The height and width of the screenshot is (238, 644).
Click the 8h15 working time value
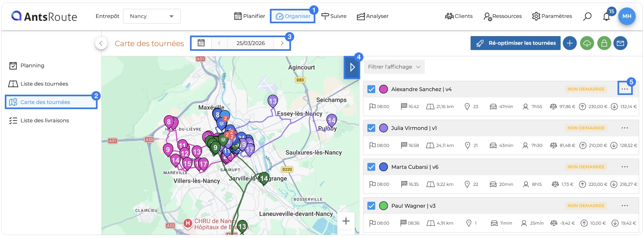[x=537, y=184]
